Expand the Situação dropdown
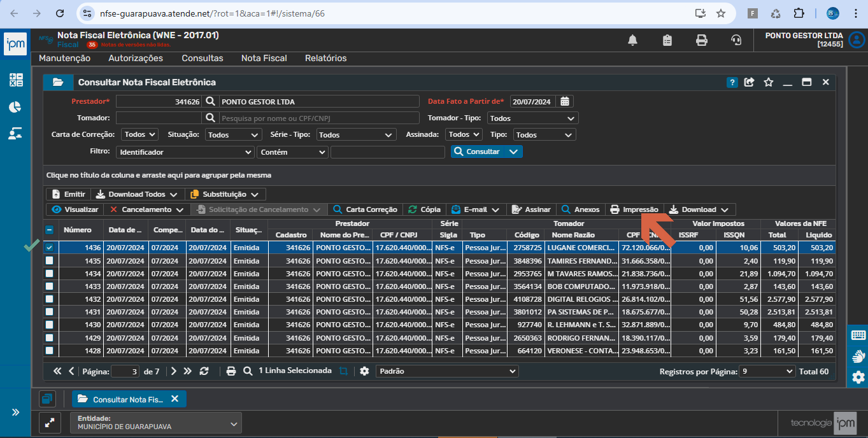 pyautogui.click(x=233, y=135)
